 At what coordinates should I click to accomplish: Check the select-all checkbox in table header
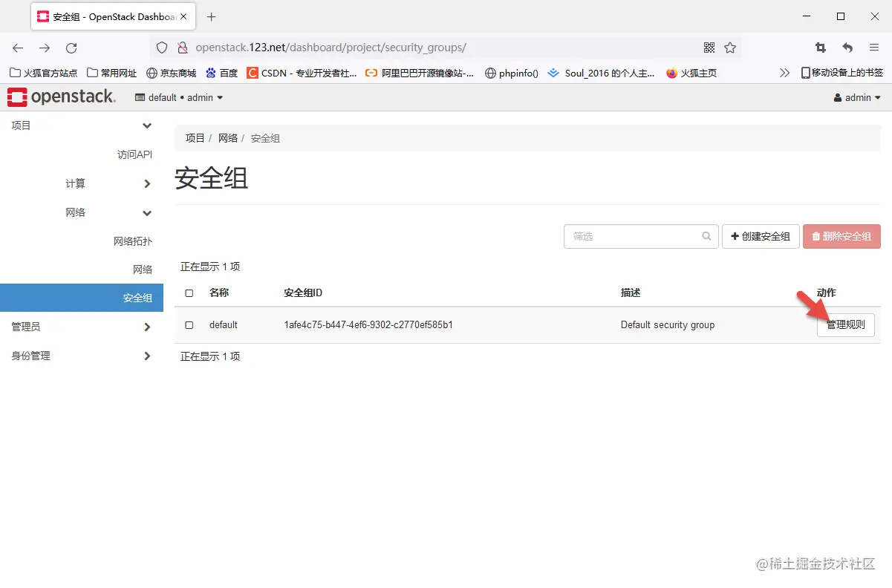pos(189,293)
